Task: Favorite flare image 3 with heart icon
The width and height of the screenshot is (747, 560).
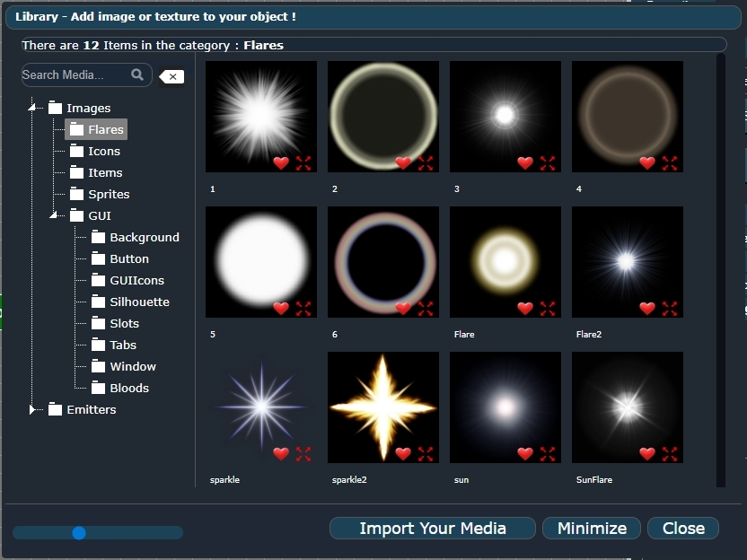Action: point(525,162)
